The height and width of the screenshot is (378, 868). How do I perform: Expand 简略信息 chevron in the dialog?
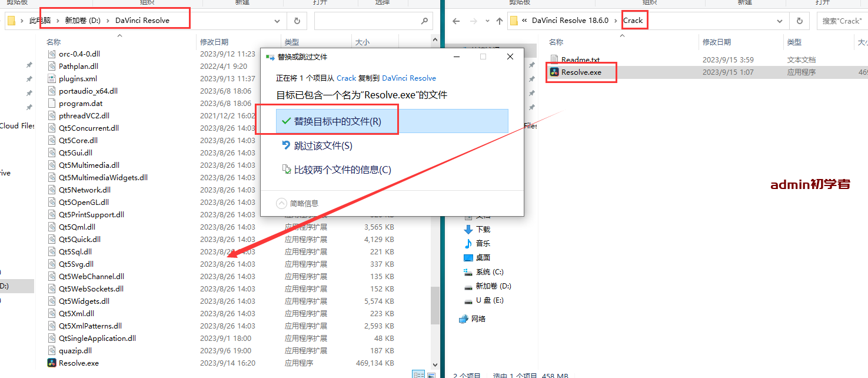(282, 203)
